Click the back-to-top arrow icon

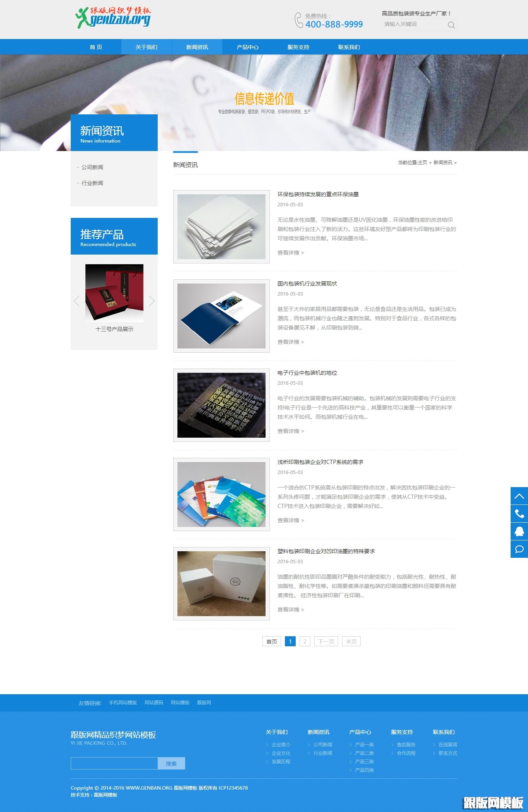[519, 496]
